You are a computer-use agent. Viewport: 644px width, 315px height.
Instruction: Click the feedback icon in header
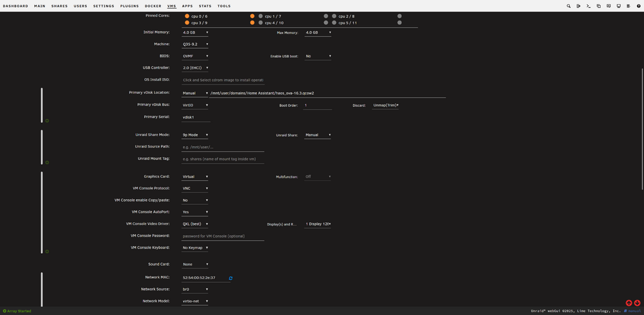pyautogui.click(x=609, y=6)
